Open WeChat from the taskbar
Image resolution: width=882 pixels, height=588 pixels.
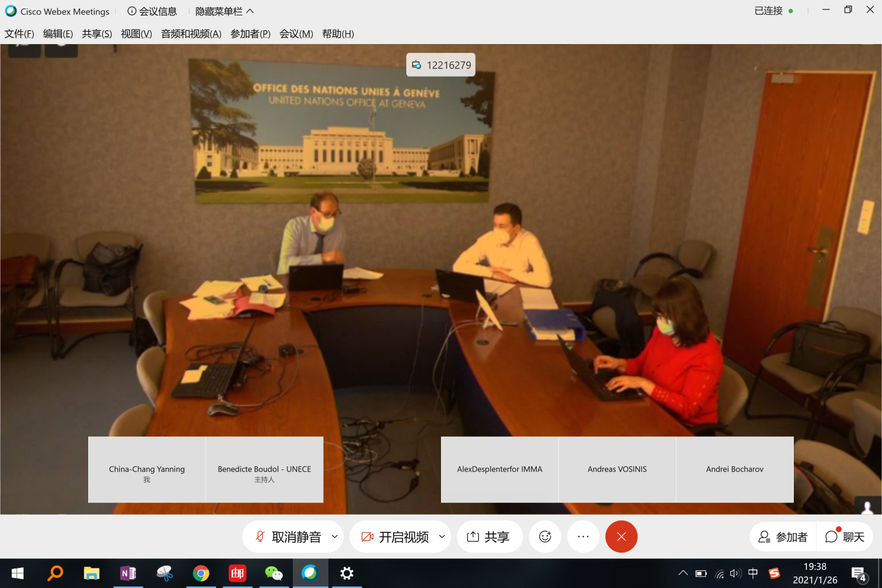pyautogui.click(x=273, y=574)
